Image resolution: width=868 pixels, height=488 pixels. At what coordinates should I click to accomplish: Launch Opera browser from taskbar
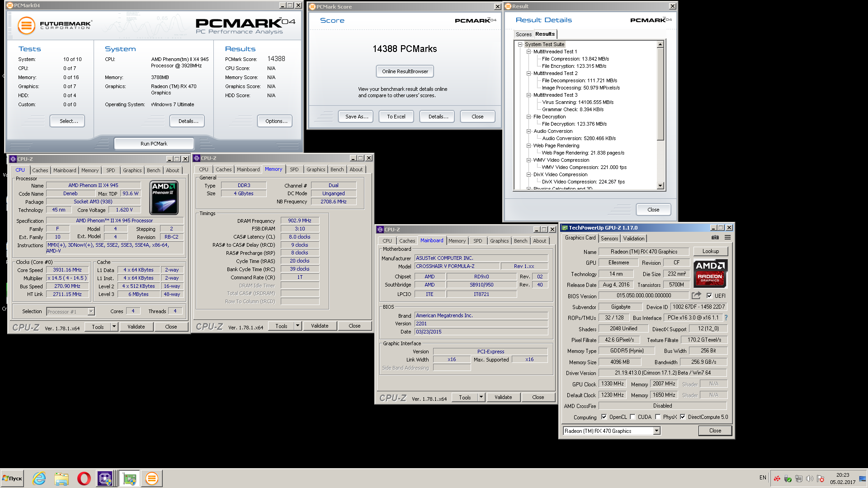pyautogui.click(x=84, y=479)
